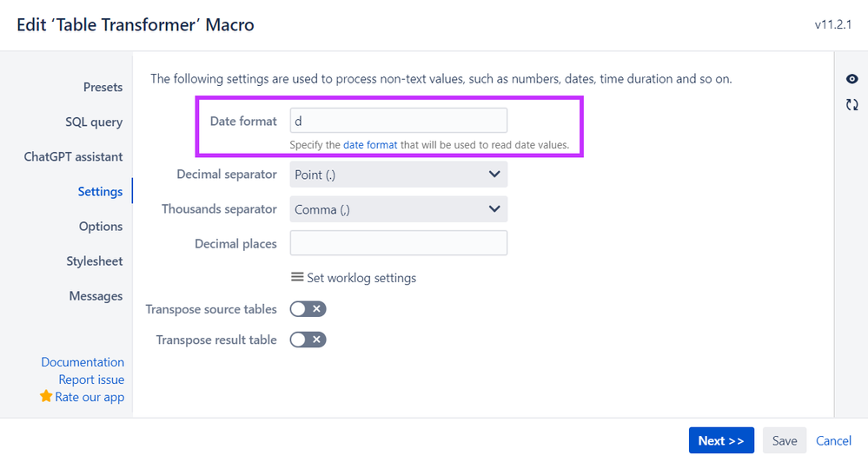Select the ChatGPT assistant tab
868x462 pixels.
73,157
